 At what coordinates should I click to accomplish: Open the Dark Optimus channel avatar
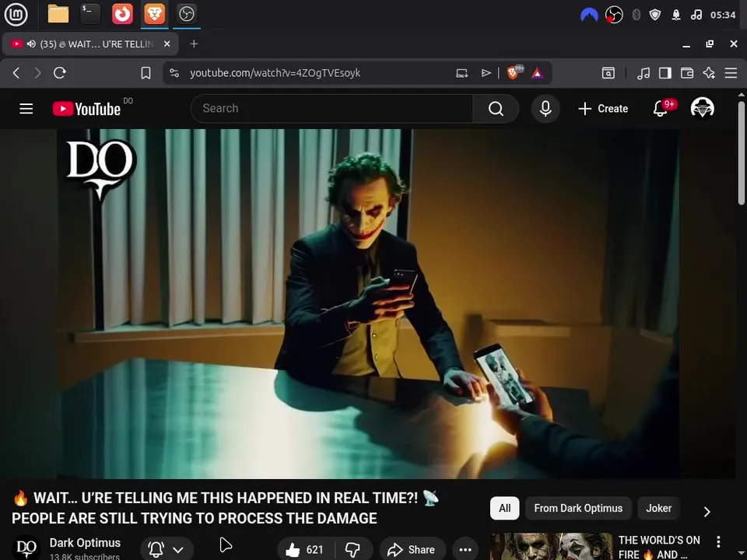point(26,548)
